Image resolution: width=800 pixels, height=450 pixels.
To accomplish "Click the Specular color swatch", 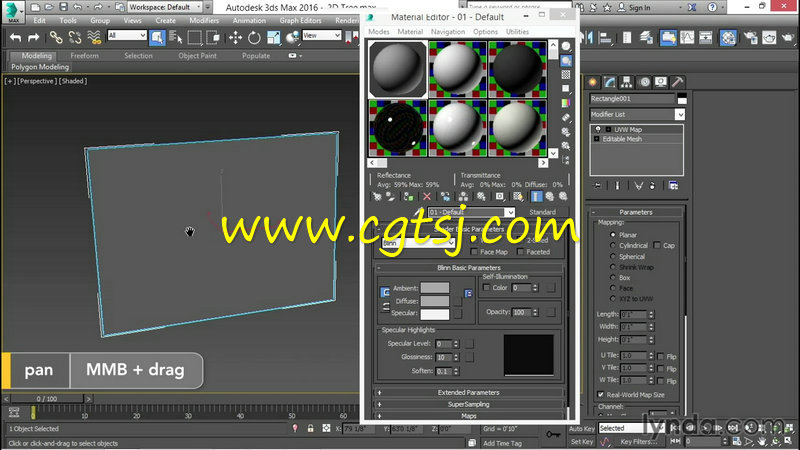I will click(435, 314).
